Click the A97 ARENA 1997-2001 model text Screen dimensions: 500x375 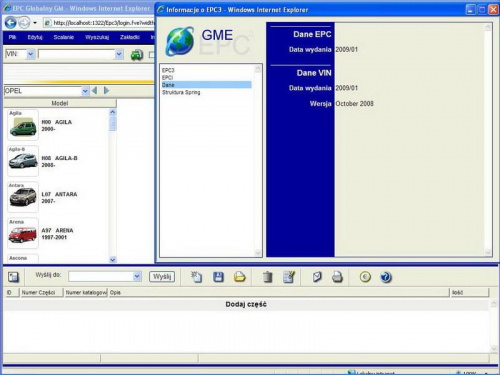[x=57, y=234]
